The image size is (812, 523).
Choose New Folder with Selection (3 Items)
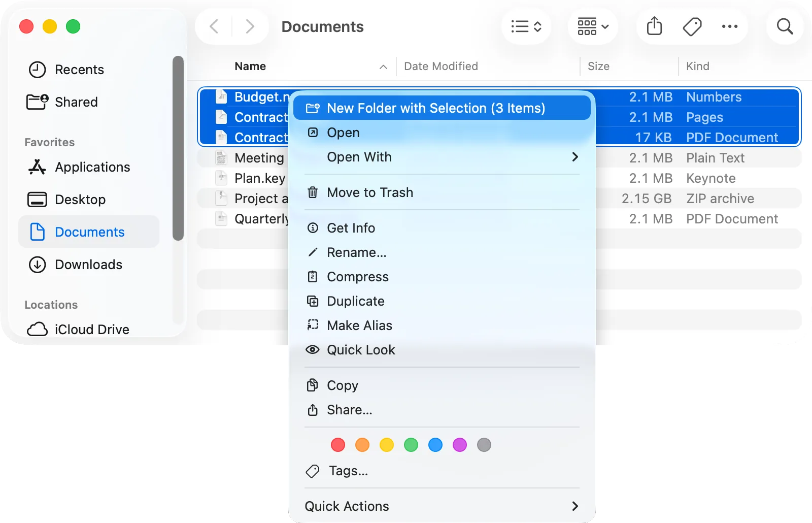442,108
